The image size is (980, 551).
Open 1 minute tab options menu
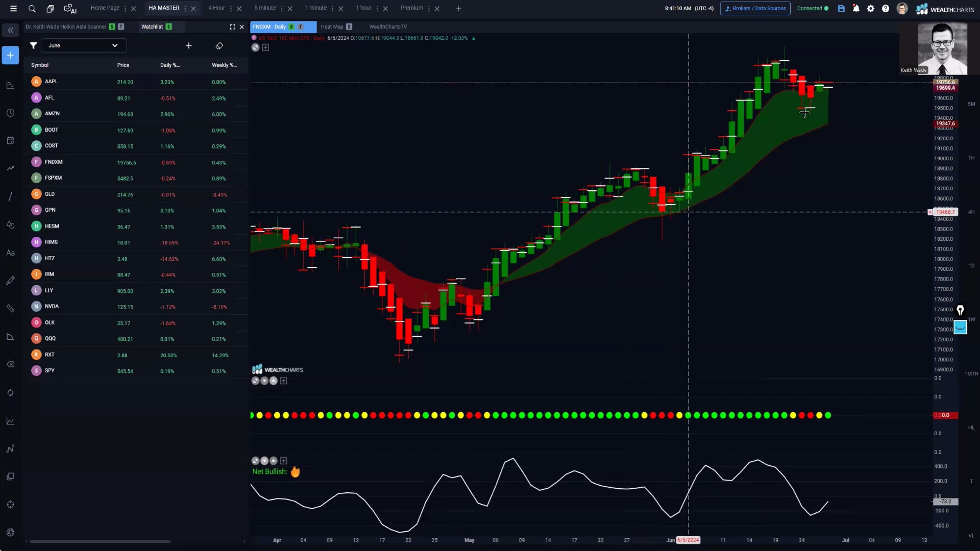(x=332, y=9)
